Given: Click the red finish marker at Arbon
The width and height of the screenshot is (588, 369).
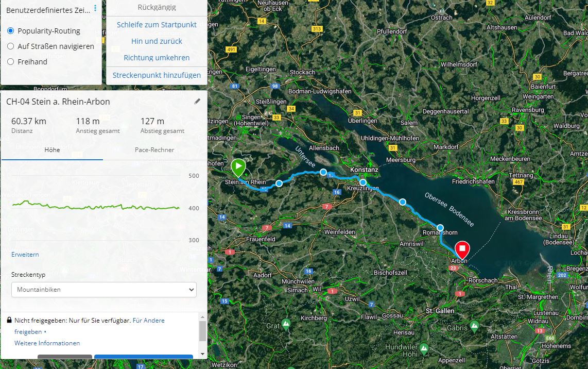Looking at the screenshot, I should coord(462,250).
